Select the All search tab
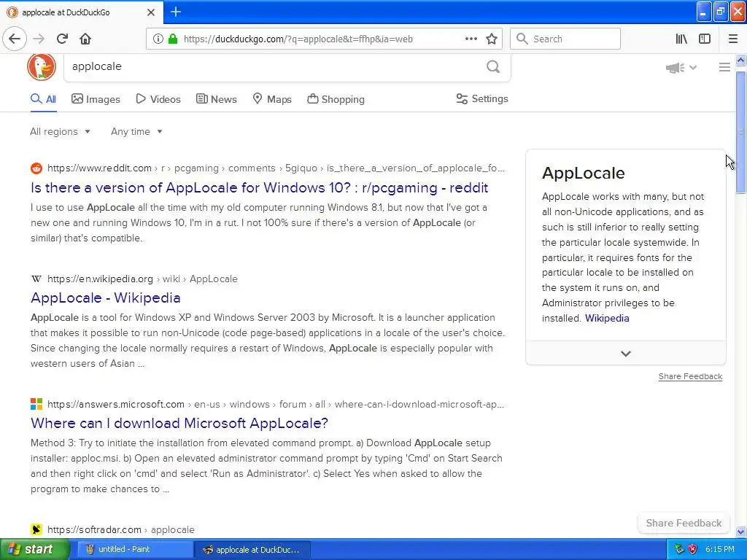The width and height of the screenshot is (747, 560). click(x=43, y=99)
